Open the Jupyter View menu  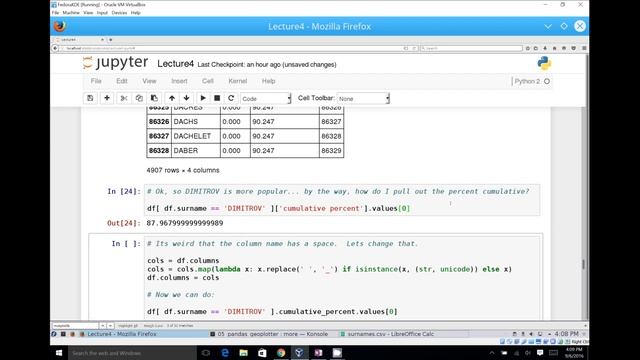pos(149,81)
